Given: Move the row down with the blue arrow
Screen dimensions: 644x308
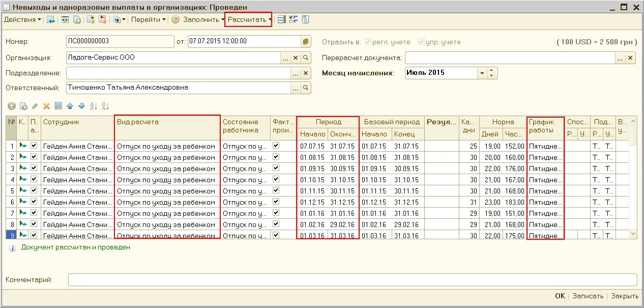Looking at the screenshot, I should [81, 106].
